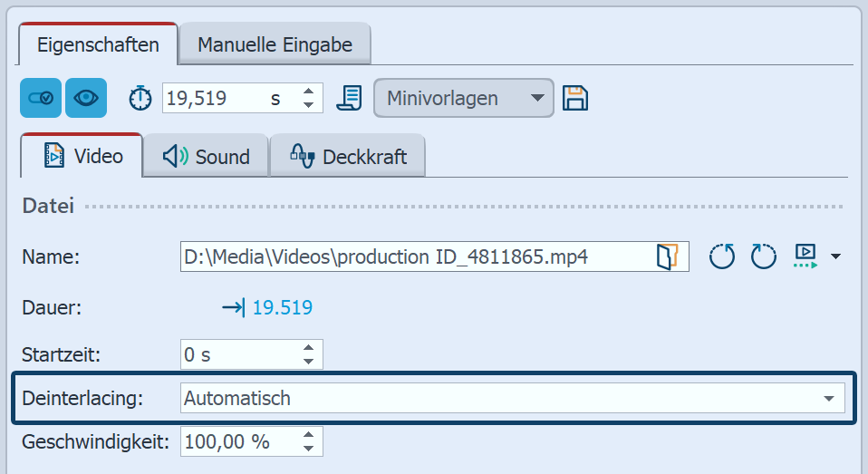Screen dimensions: 868x474
Task: Decrease the Startzeit value with down arrow
Action: click(309, 361)
